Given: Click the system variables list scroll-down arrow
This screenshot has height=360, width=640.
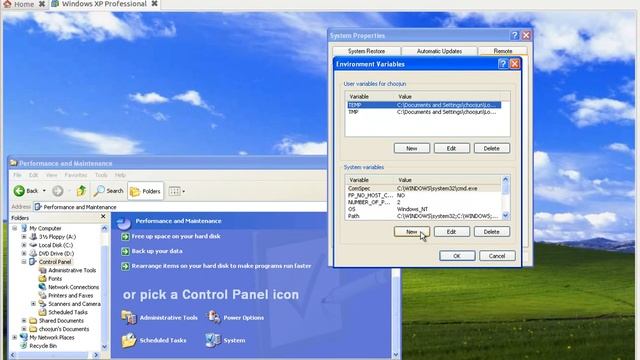Looking at the screenshot, I should tap(506, 216).
